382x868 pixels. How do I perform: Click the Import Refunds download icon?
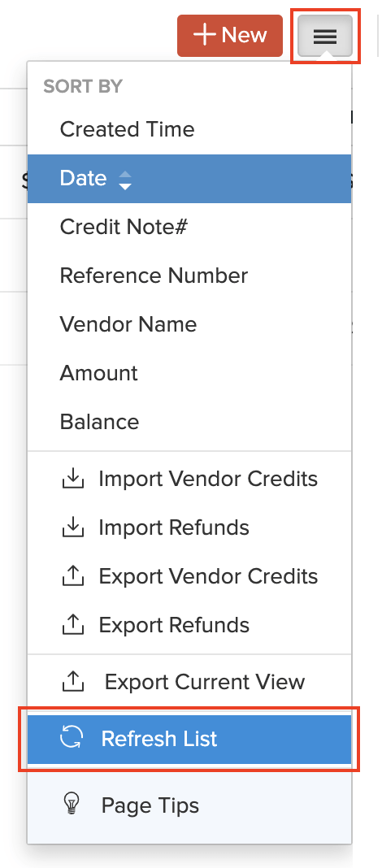click(x=72, y=528)
